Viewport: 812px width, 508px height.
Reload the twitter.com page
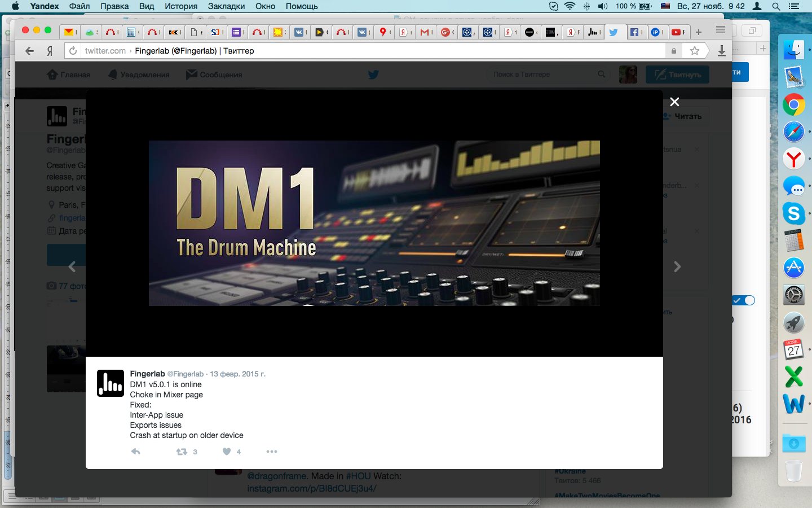point(73,51)
